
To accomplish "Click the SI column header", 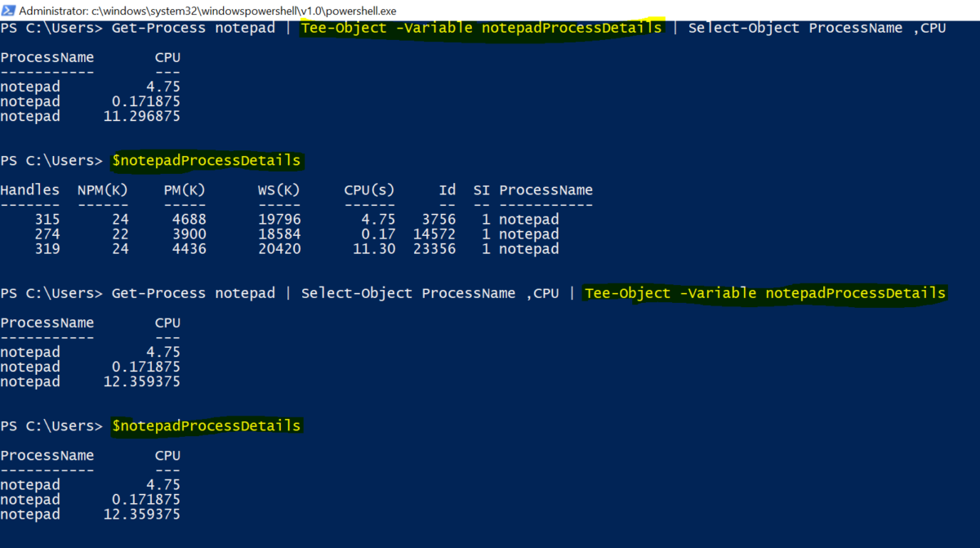I will tap(481, 190).
